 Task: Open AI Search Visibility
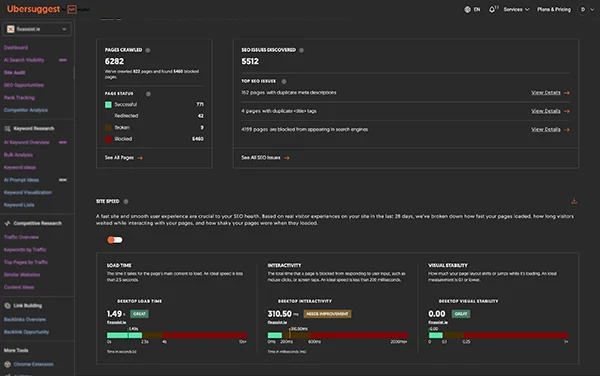[x=24, y=60]
